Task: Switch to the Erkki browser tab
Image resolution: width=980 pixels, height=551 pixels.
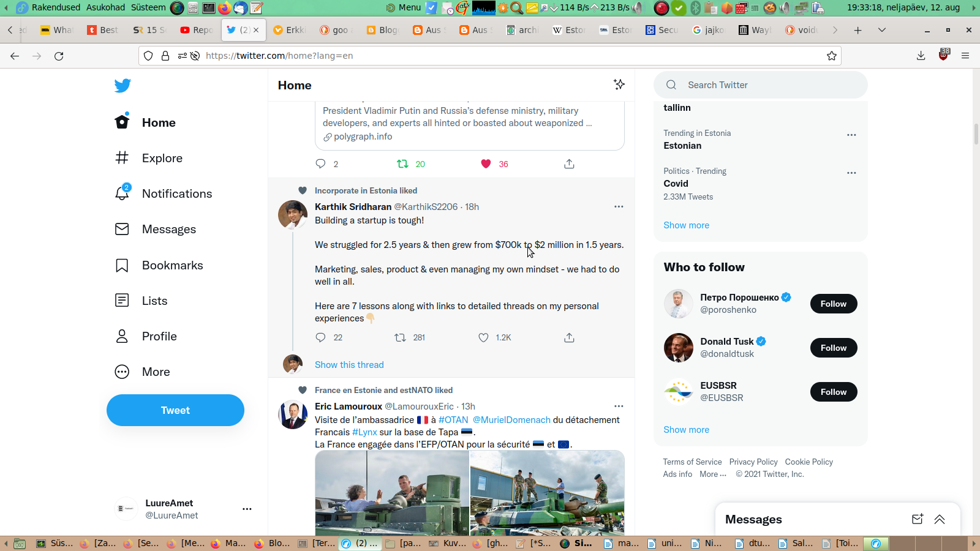Action: coord(290,30)
